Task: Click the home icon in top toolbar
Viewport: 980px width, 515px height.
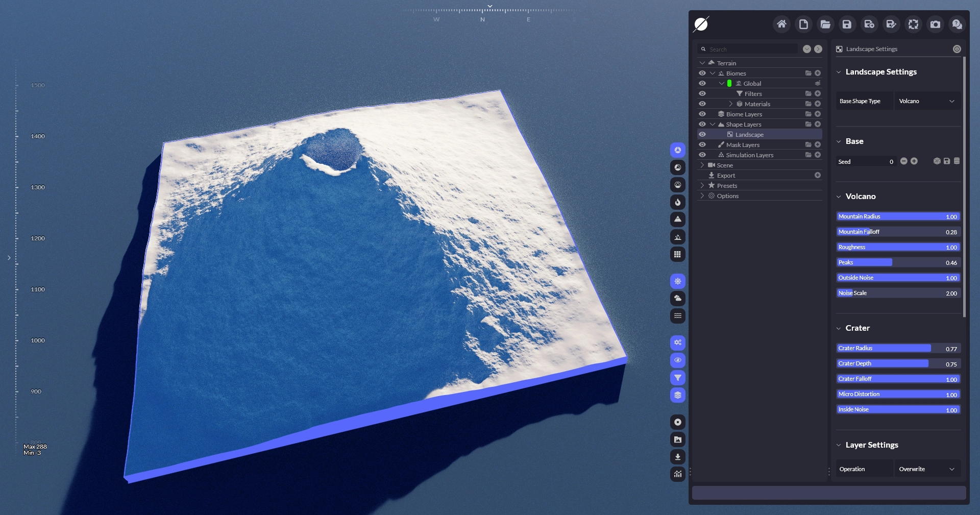Action: click(x=781, y=24)
